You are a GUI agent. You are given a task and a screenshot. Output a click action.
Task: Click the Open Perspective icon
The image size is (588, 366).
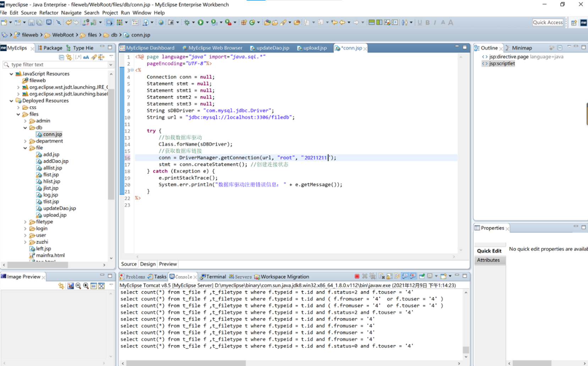574,22
